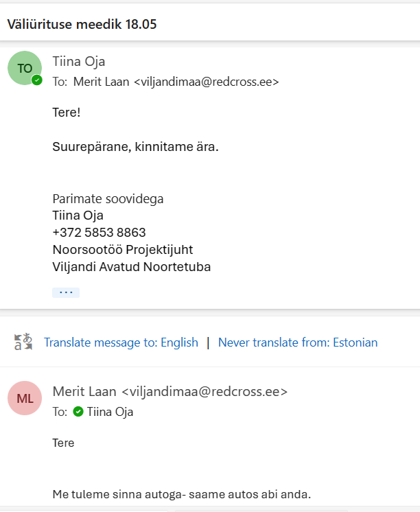Choose Never translate from Estonian

coord(298,342)
